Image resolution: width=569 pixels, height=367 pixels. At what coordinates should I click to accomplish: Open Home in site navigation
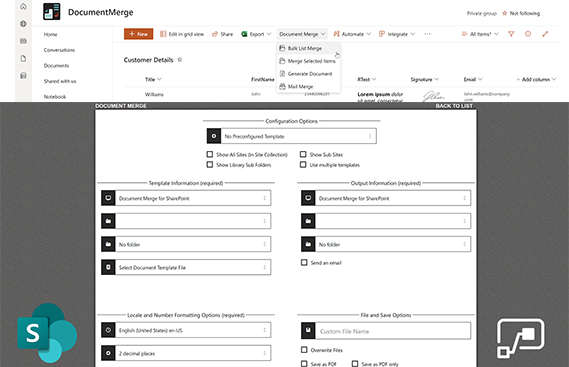(50, 34)
